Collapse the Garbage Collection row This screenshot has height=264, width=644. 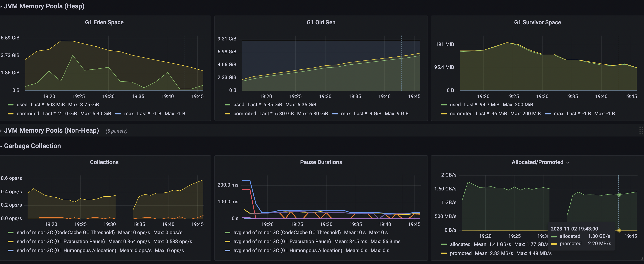(32, 146)
